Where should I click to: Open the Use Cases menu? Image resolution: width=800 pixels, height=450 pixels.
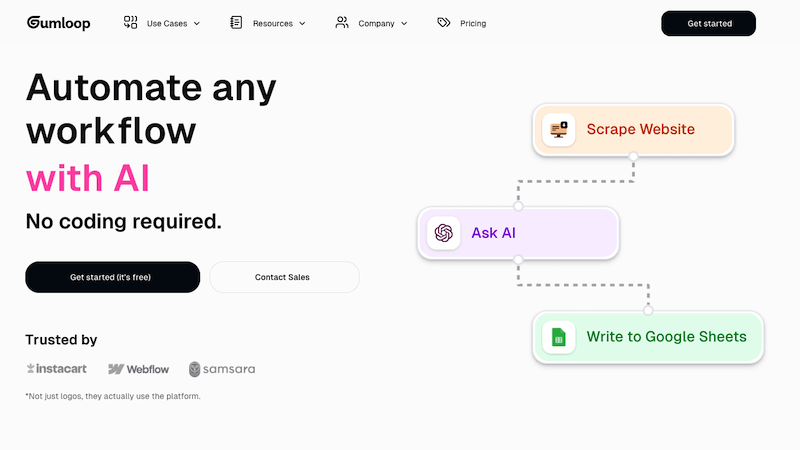(167, 23)
